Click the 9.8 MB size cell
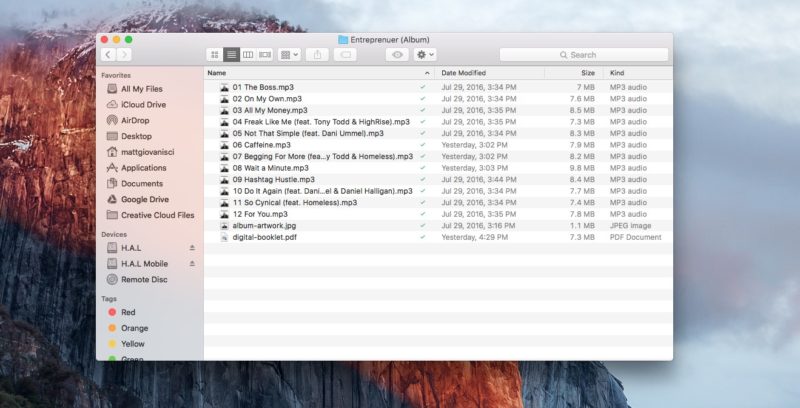 click(x=582, y=168)
